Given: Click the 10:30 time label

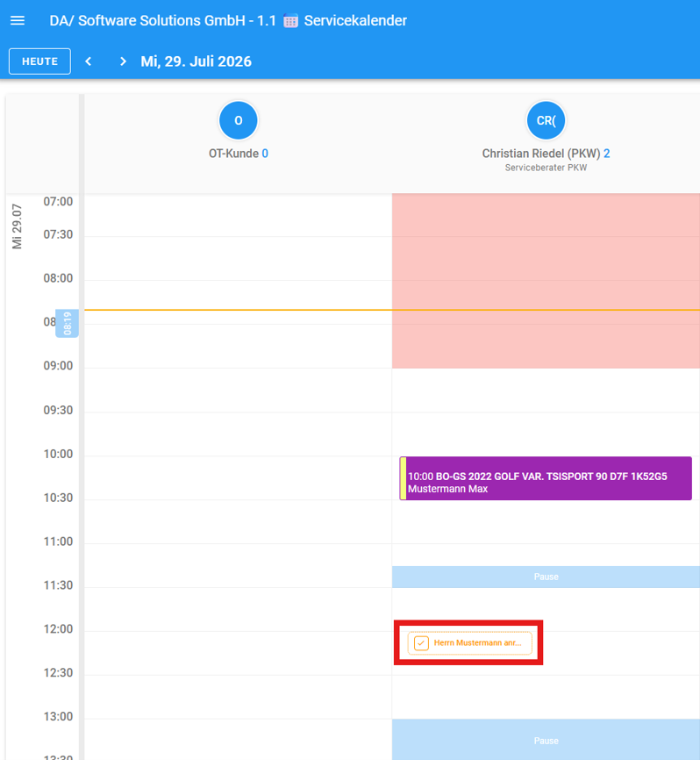Looking at the screenshot, I should click(x=58, y=498).
